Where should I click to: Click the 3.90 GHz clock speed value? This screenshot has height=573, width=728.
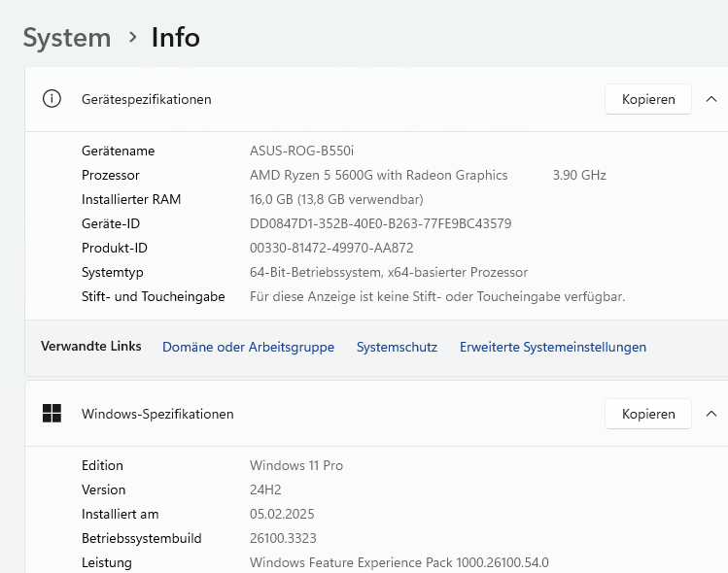[579, 176]
